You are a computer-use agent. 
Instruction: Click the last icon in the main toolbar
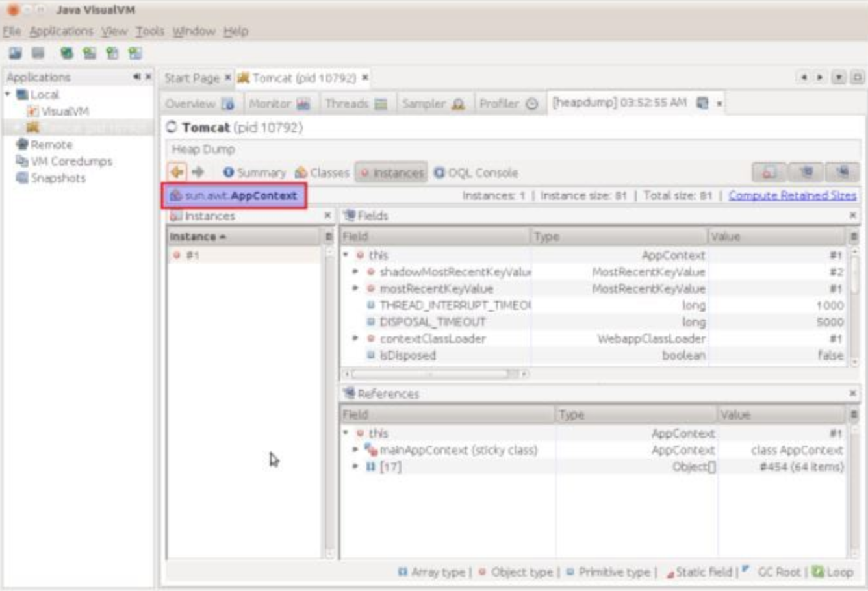pos(134,53)
